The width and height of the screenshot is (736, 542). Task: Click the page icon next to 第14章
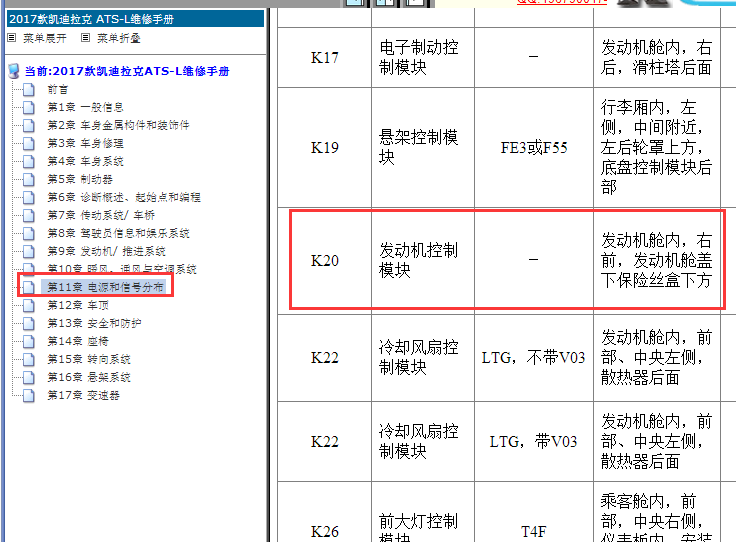coord(29,341)
